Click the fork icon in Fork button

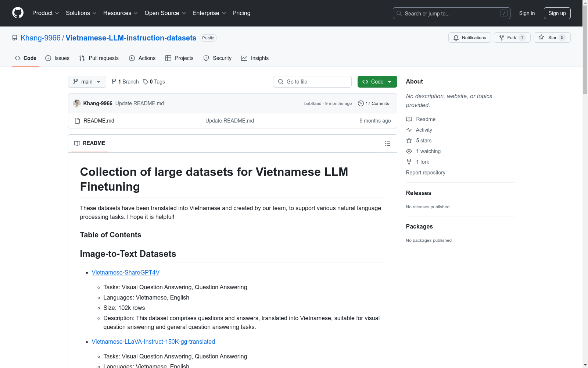point(502,38)
